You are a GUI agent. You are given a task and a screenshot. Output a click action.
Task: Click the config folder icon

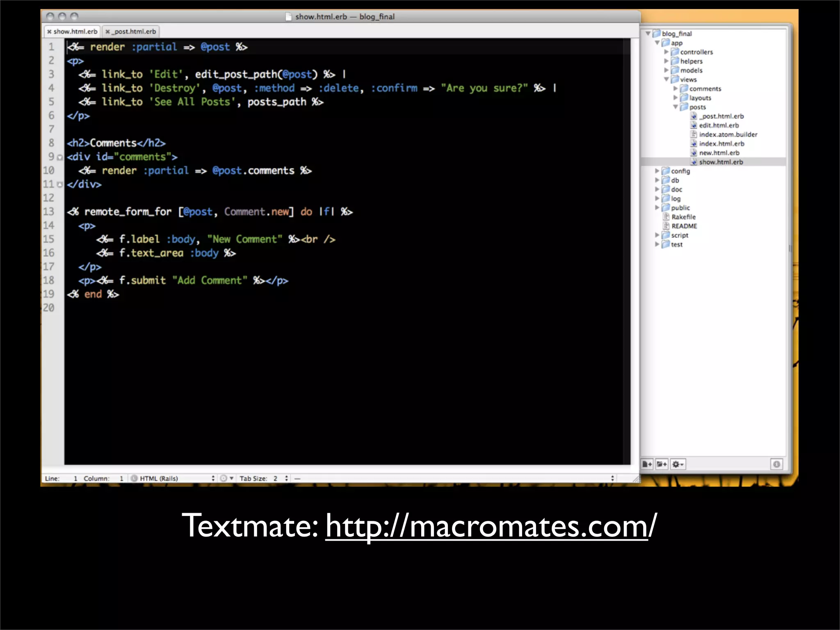click(x=666, y=171)
